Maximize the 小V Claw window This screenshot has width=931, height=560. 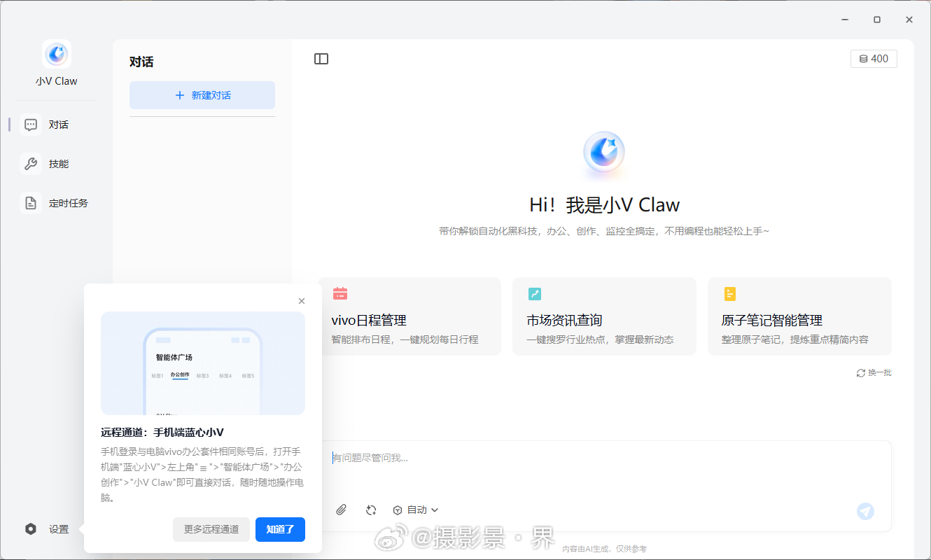click(877, 20)
